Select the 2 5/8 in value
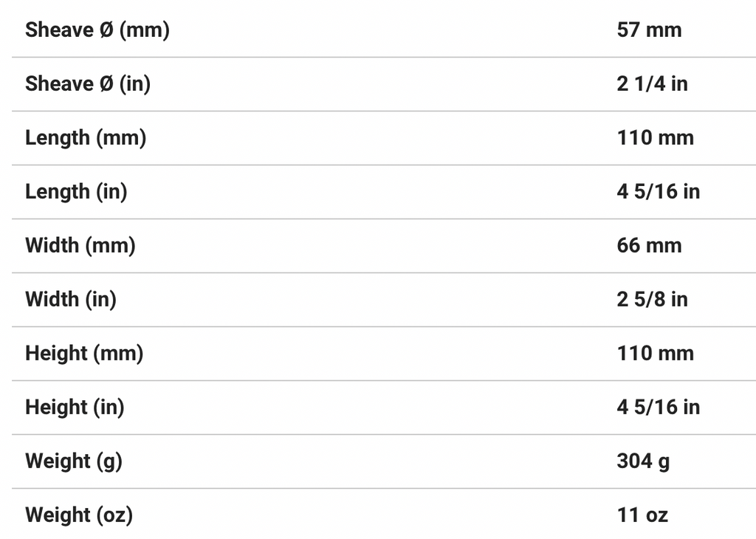 click(652, 300)
